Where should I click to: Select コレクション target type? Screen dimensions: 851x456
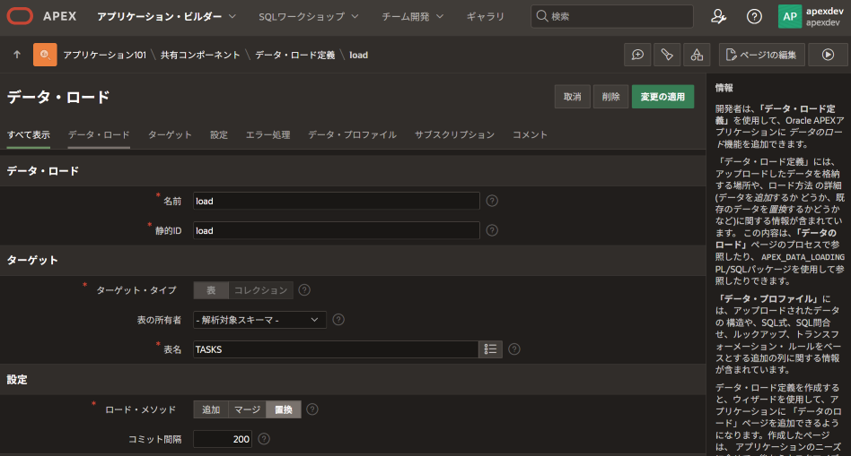pyautogui.click(x=261, y=290)
